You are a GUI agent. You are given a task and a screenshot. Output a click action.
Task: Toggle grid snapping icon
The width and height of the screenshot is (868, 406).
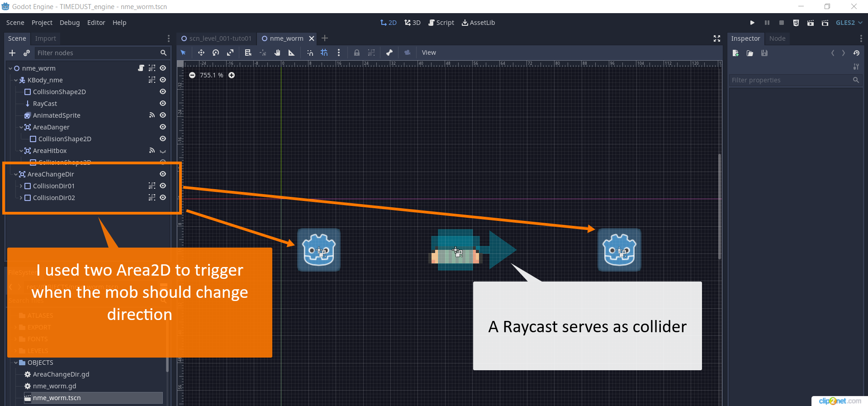(x=324, y=53)
